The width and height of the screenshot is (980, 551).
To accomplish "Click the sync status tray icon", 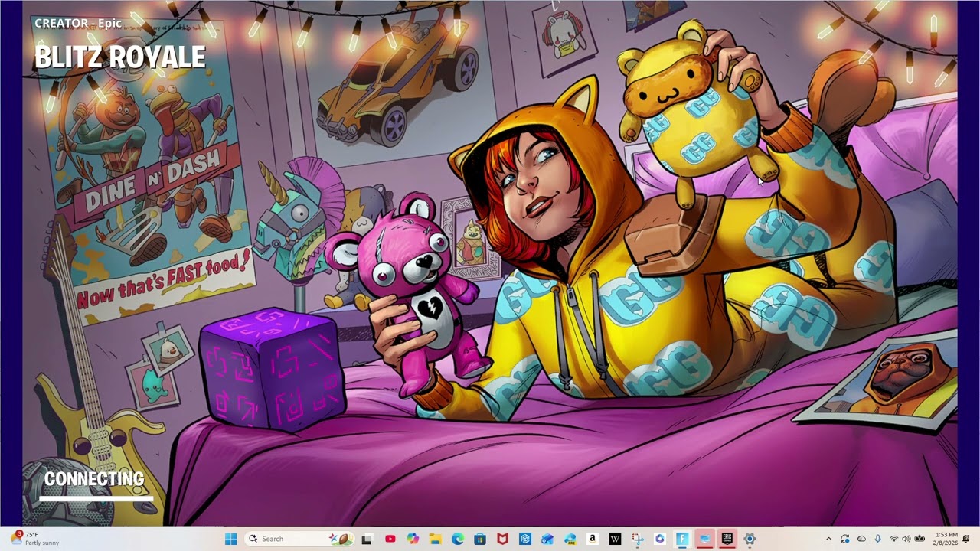I will click(844, 539).
